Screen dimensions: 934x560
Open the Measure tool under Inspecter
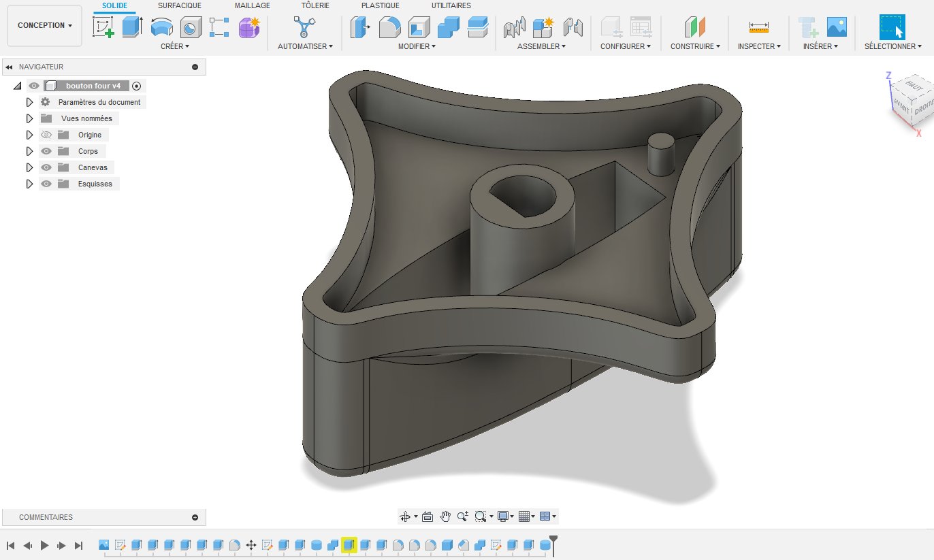(x=758, y=27)
